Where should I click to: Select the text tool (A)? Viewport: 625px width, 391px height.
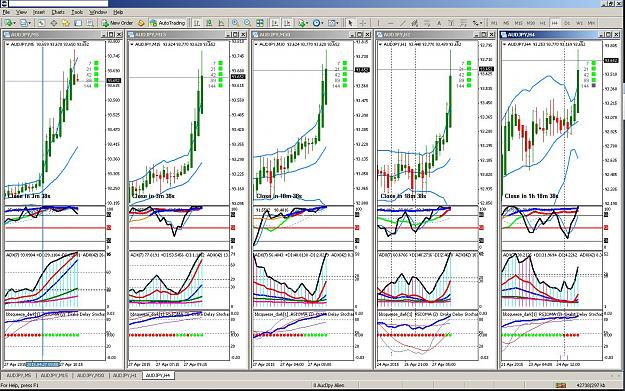click(x=439, y=23)
